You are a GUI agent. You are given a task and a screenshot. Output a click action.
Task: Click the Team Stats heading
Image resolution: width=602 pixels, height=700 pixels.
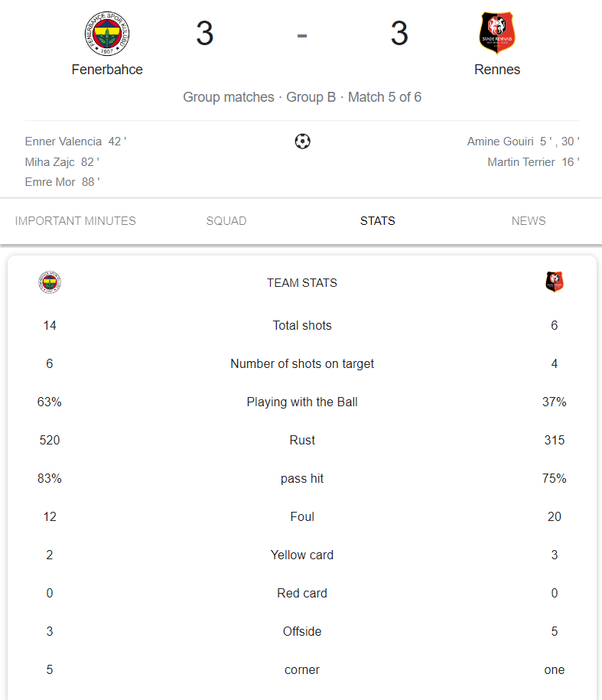(x=302, y=283)
